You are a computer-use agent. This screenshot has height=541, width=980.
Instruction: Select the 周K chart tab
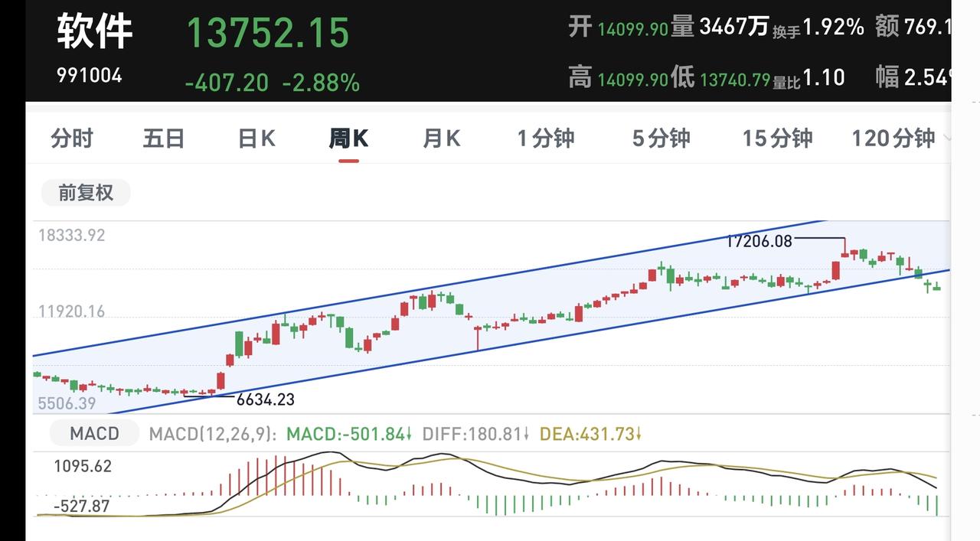pos(348,139)
